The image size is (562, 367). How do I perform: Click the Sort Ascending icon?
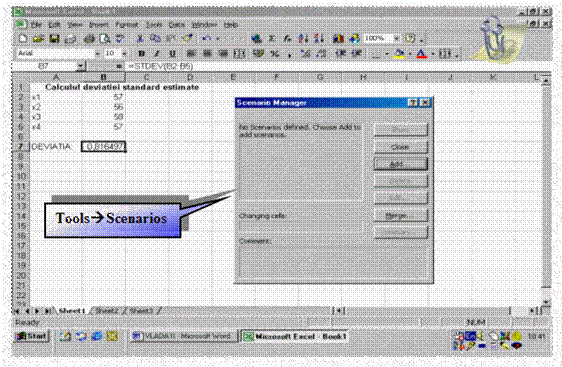(303, 38)
